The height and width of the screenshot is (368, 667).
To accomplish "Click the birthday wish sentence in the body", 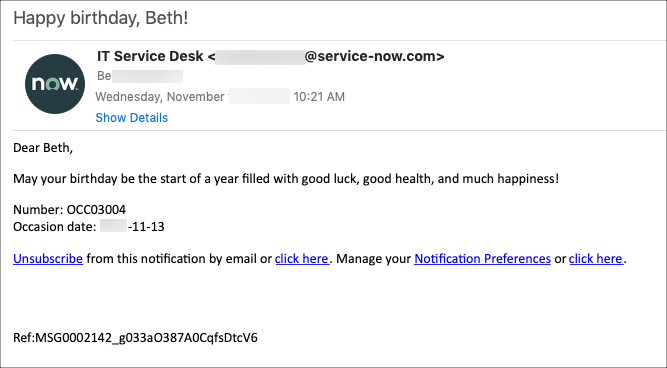I will (x=286, y=179).
